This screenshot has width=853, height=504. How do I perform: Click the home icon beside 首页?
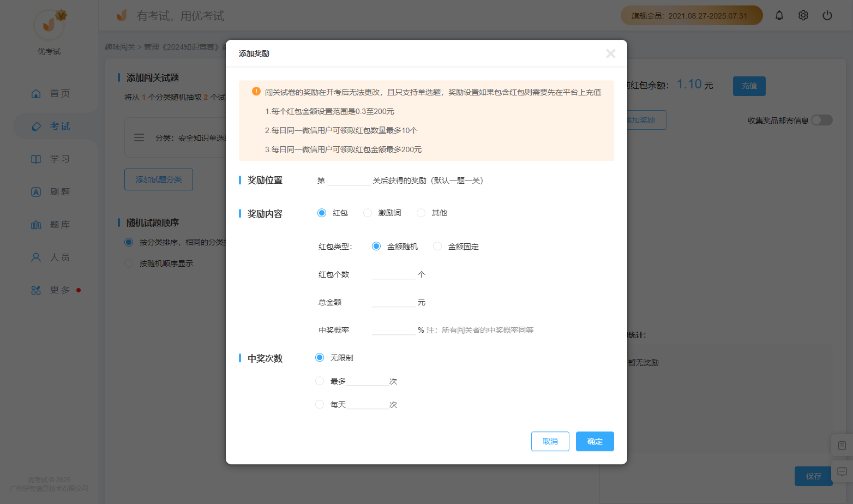pos(36,93)
